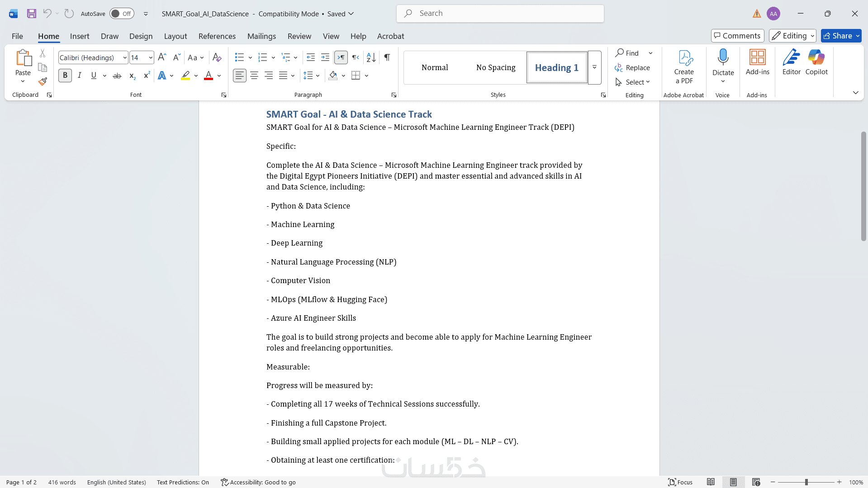868x488 pixels.
Task: Open the font size dropdown
Action: click(x=151, y=58)
